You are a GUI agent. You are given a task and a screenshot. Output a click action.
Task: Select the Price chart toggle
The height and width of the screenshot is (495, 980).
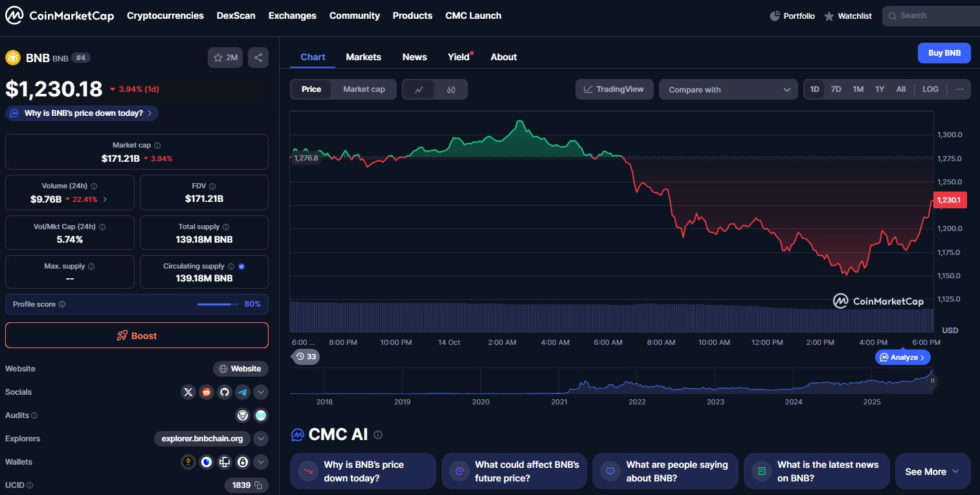click(x=311, y=89)
